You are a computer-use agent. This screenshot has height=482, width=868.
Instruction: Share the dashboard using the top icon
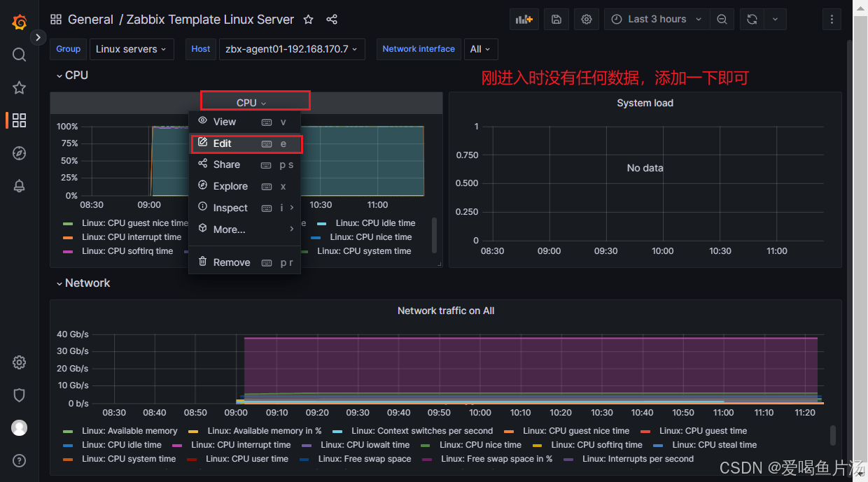(332, 20)
